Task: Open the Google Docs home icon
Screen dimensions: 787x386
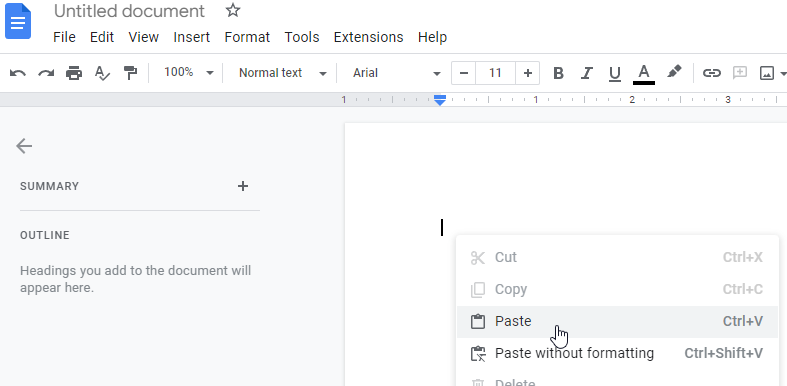Action: [x=18, y=21]
